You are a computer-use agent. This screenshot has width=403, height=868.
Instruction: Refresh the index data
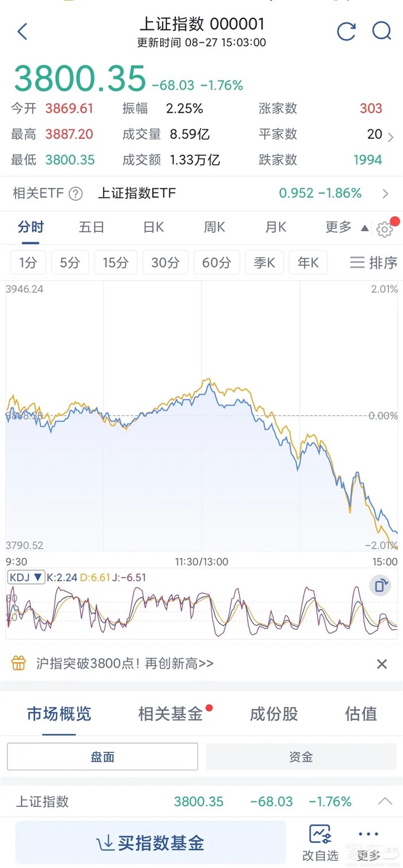[x=346, y=31]
